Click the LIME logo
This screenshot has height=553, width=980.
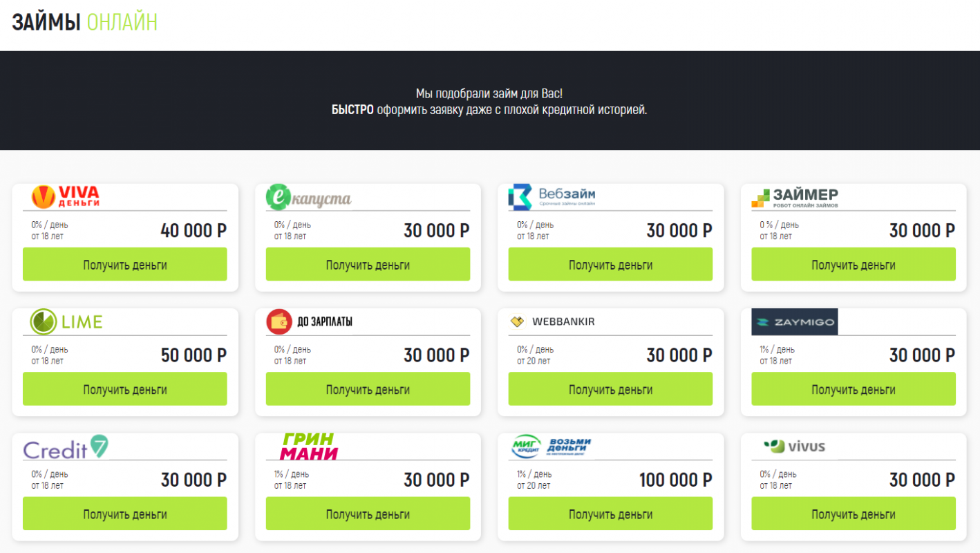click(66, 322)
